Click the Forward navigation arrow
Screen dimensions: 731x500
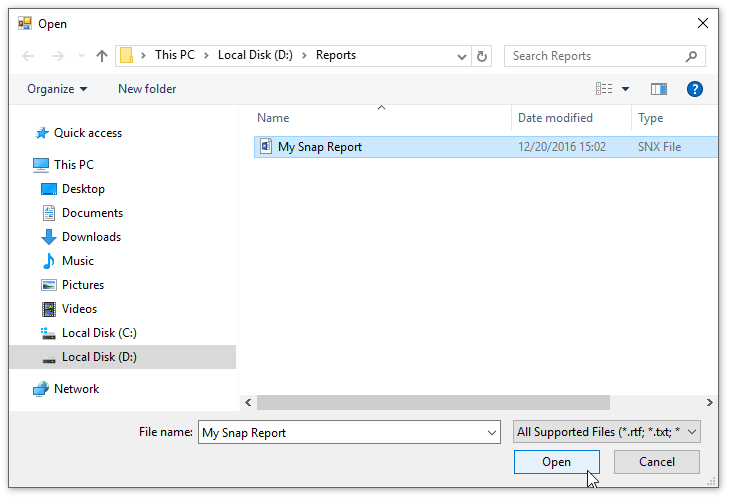point(57,56)
